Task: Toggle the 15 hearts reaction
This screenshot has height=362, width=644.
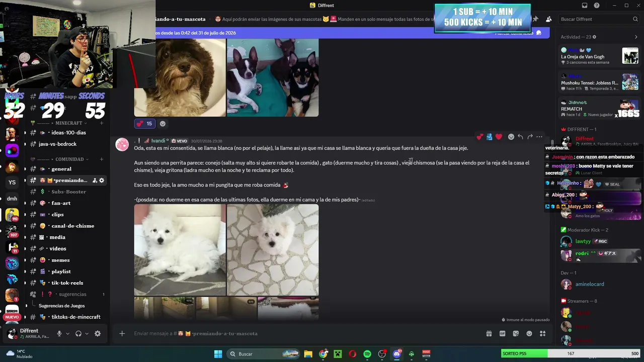Action: pyautogui.click(x=144, y=124)
